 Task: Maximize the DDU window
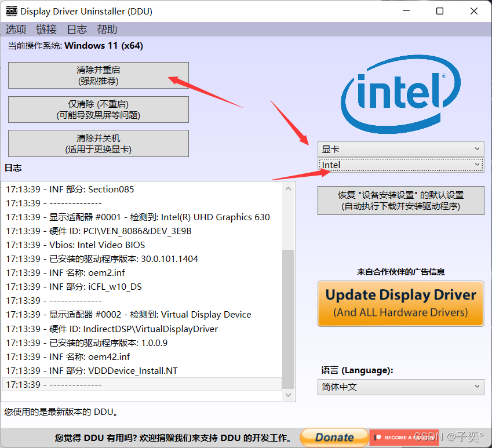[x=440, y=11]
